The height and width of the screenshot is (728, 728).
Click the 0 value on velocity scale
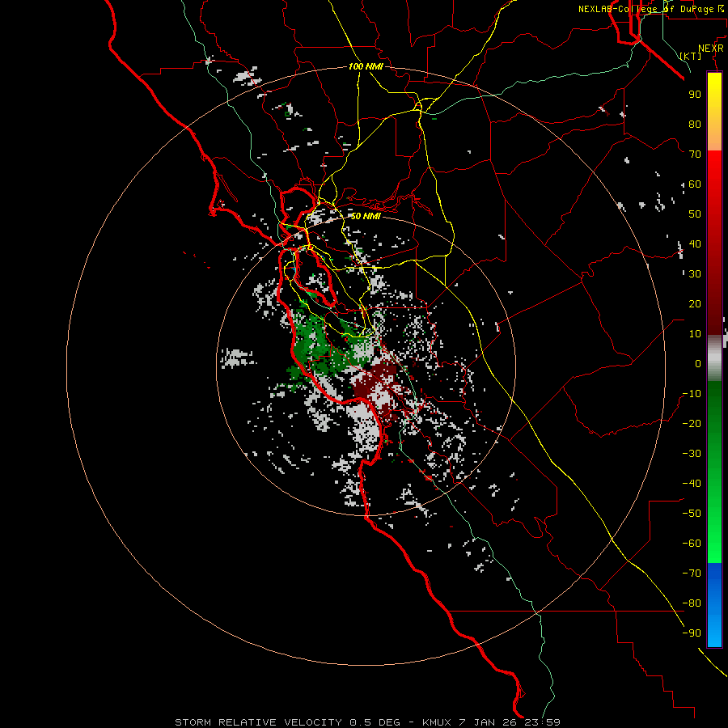tap(698, 363)
